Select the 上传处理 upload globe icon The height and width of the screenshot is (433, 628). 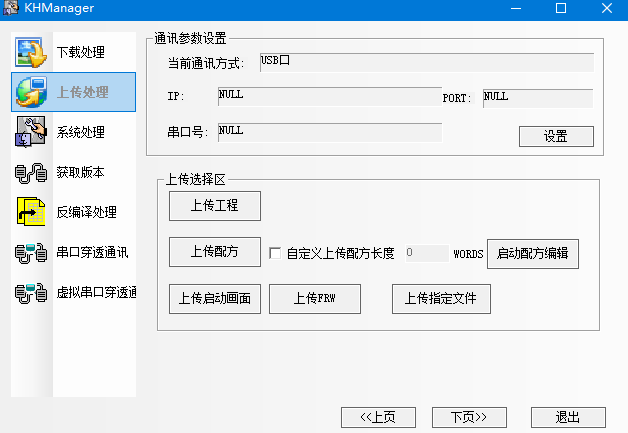click(31, 92)
